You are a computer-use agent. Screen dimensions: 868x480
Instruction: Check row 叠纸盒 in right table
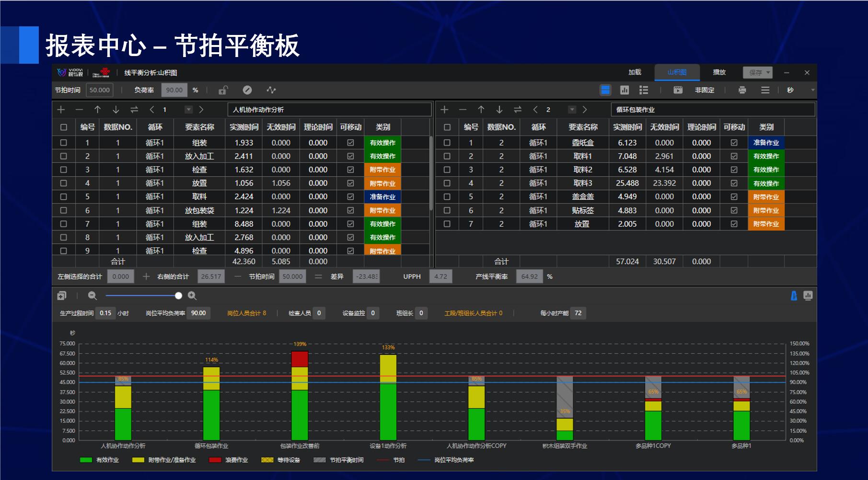click(x=447, y=143)
